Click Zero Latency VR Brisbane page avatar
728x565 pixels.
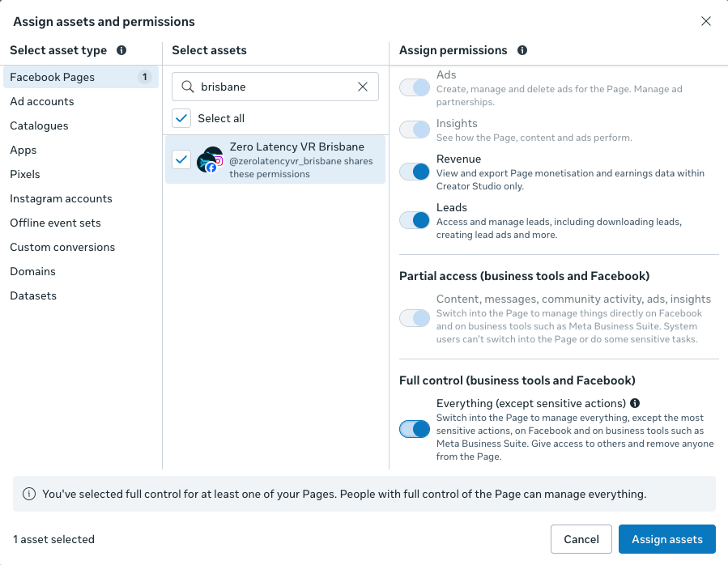point(210,159)
